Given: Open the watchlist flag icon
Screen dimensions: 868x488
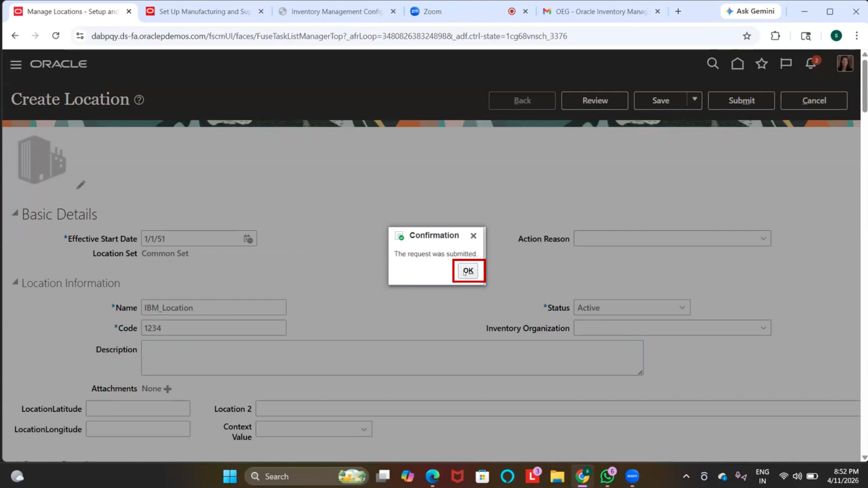Looking at the screenshot, I should click(x=786, y=64).
